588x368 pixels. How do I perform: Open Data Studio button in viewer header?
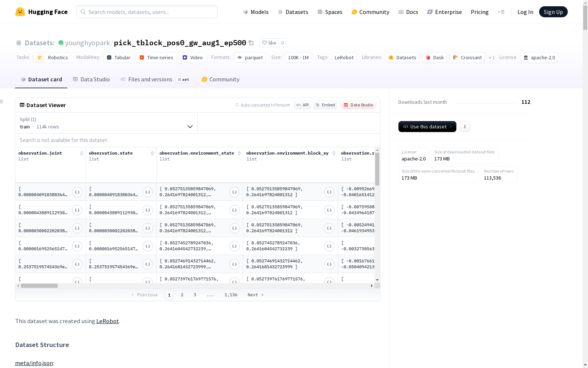click(x=358, y=105)
